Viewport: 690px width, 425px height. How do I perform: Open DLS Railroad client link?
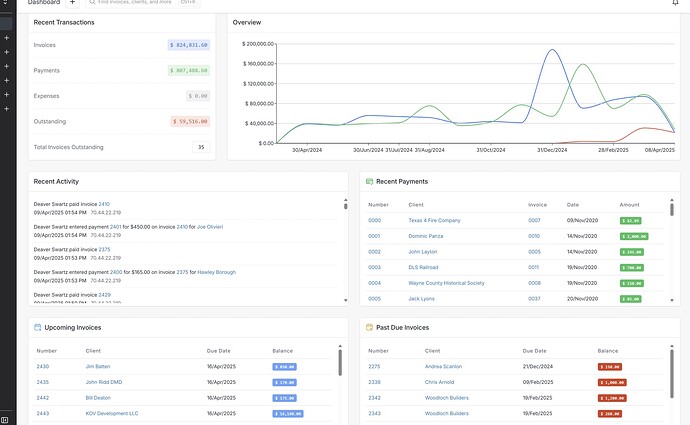tap(423, 267)
